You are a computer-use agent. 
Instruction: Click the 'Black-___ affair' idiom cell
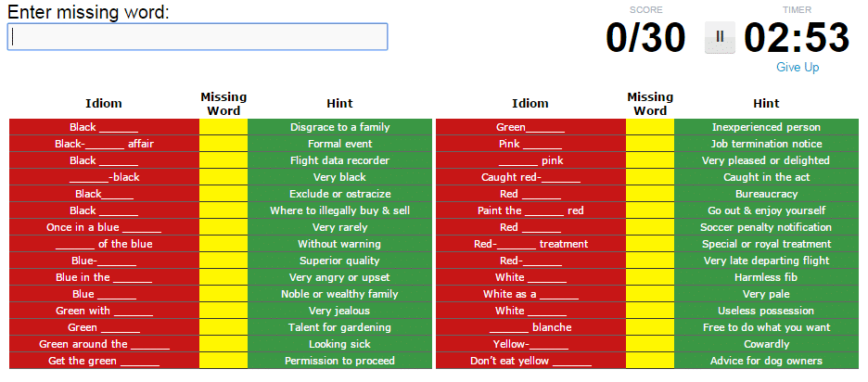tap(104, 144)
